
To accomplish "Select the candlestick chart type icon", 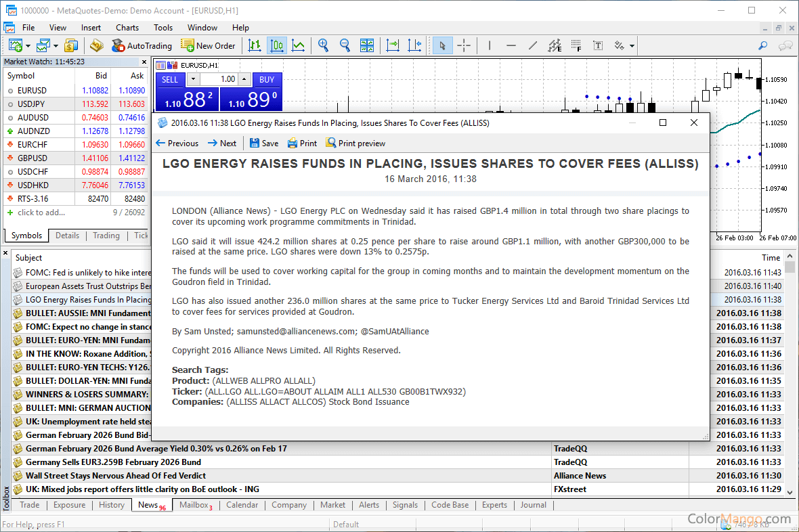I will (276, 45).
